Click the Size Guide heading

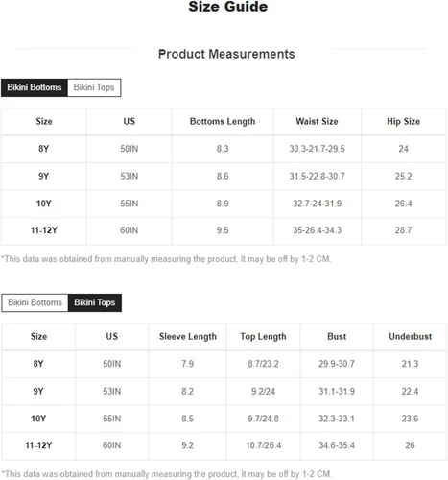(x=227, y=7)
